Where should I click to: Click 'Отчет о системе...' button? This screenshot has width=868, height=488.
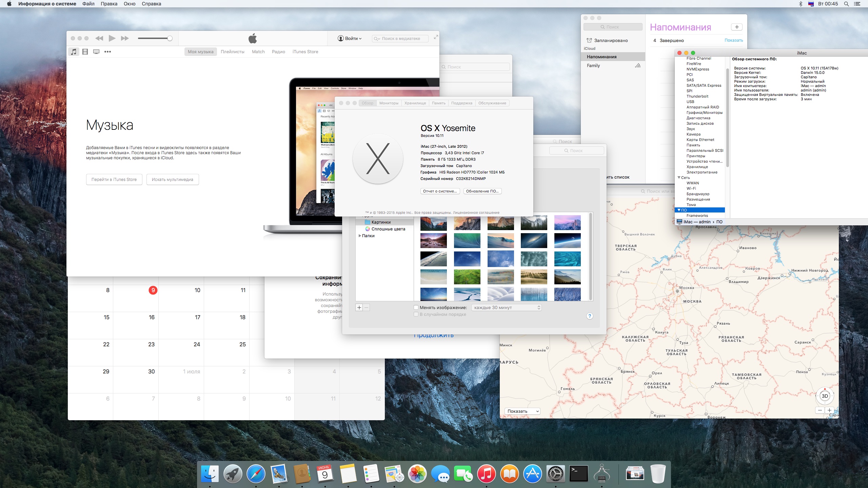(440, 191)
